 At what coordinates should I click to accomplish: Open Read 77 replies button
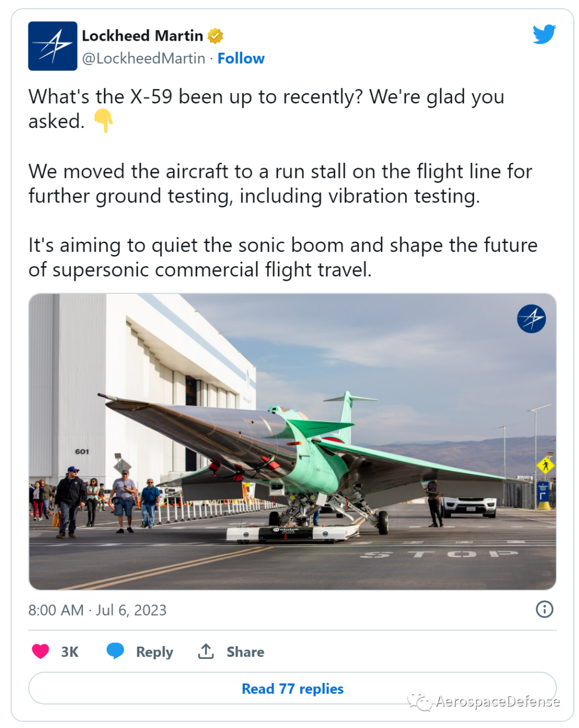pos(292,688)
